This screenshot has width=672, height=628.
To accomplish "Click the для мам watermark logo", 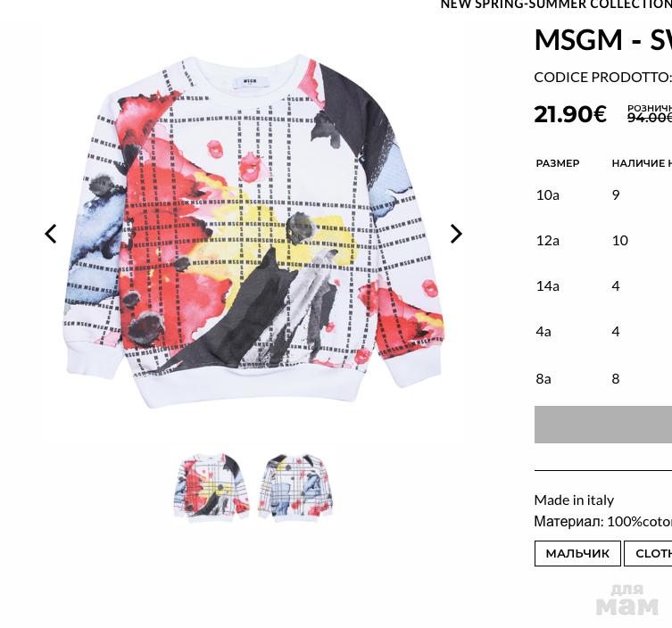I will coord(627,599).
